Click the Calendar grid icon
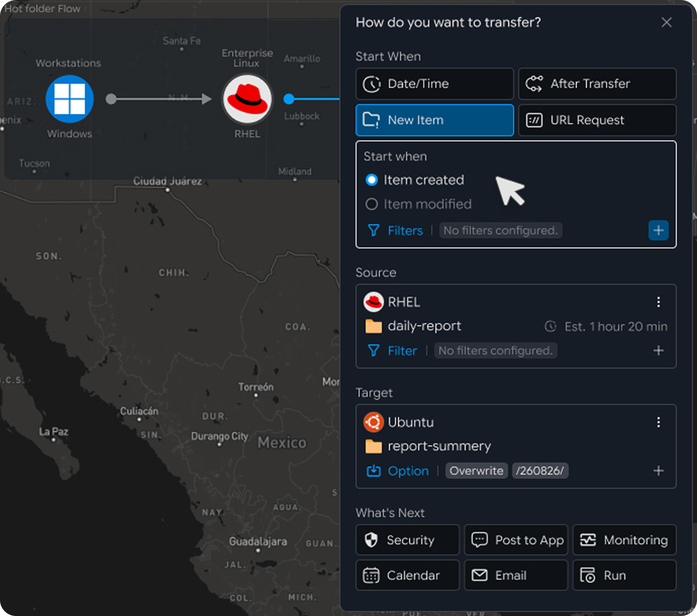The width and height of the screenshot is (697, 616). coord(371,575)
